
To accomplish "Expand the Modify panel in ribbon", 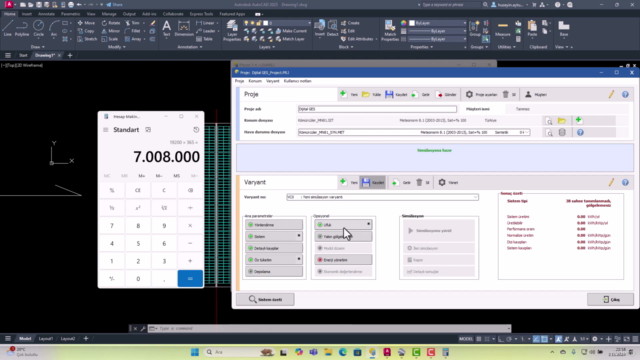I will pos(116,47).
